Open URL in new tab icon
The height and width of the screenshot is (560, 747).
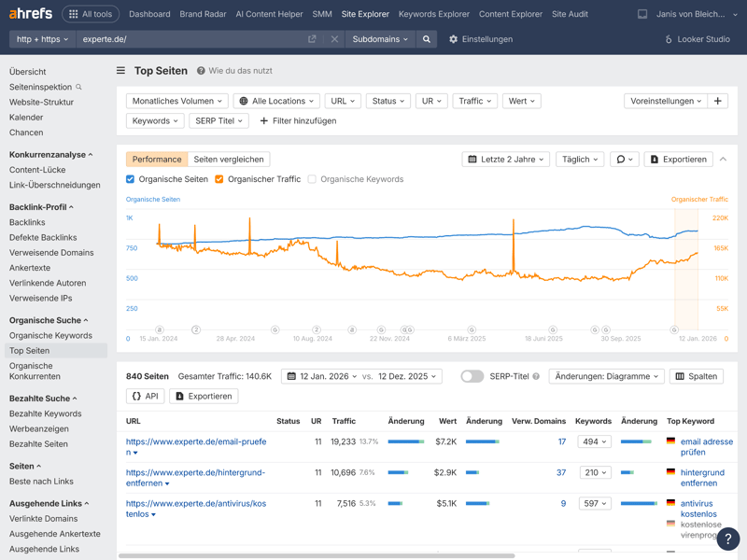click(312, 39)
